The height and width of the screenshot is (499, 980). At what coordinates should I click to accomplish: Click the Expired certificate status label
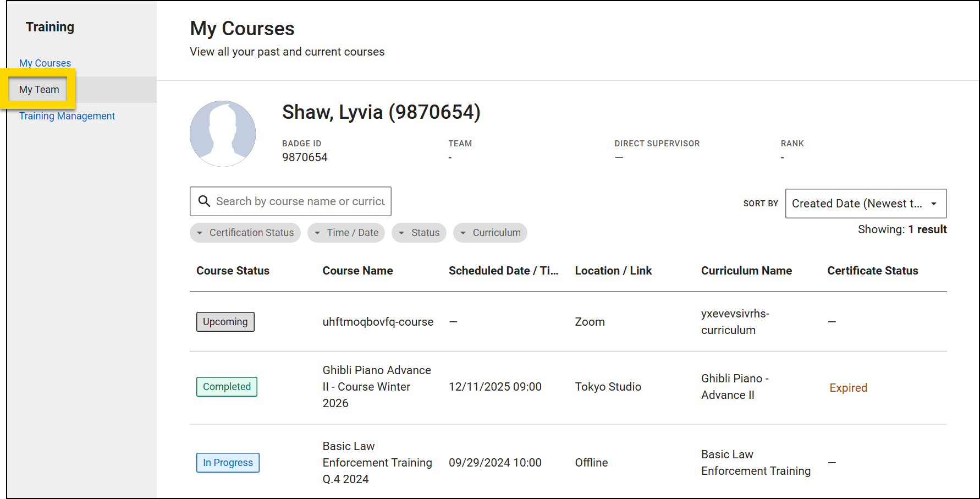(x=848, y=387)
